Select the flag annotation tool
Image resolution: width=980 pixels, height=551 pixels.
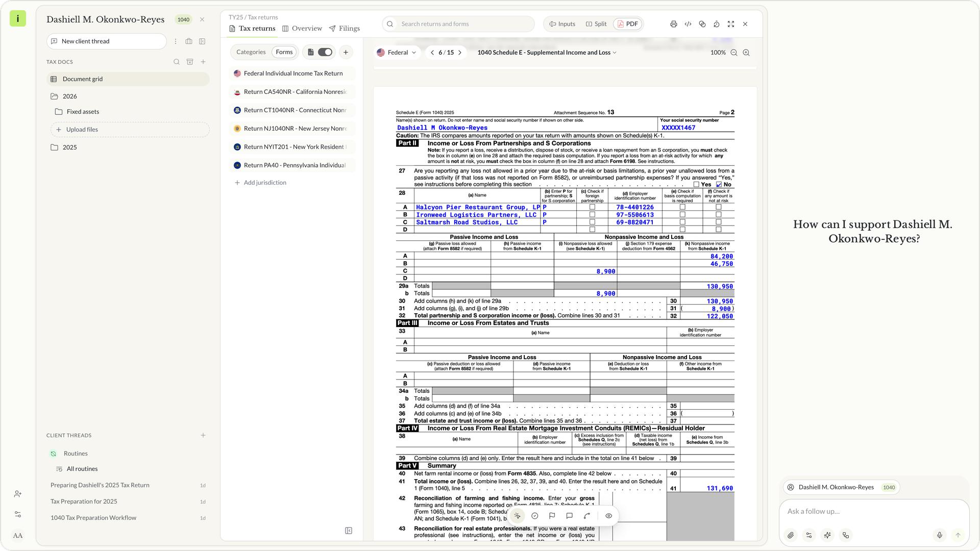552,516
